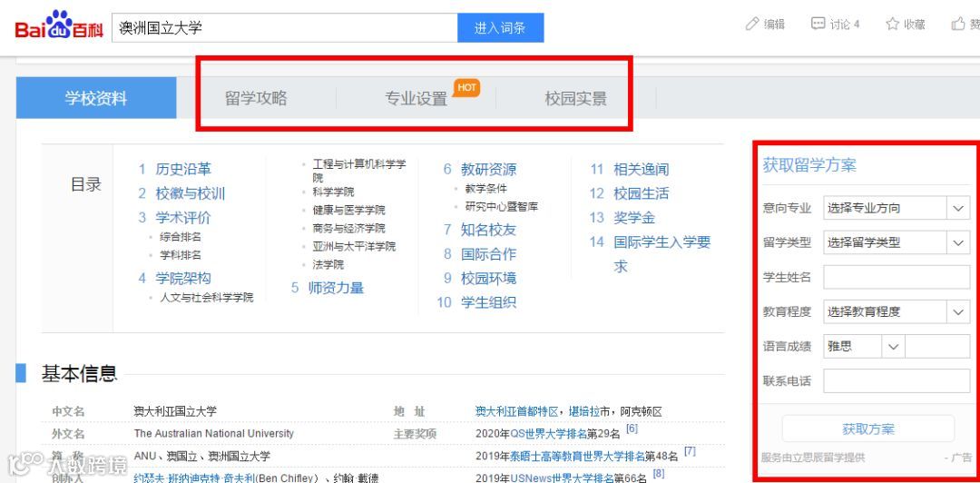
Task: Click the 进入词条 button
Action: [x=500, y=28]
